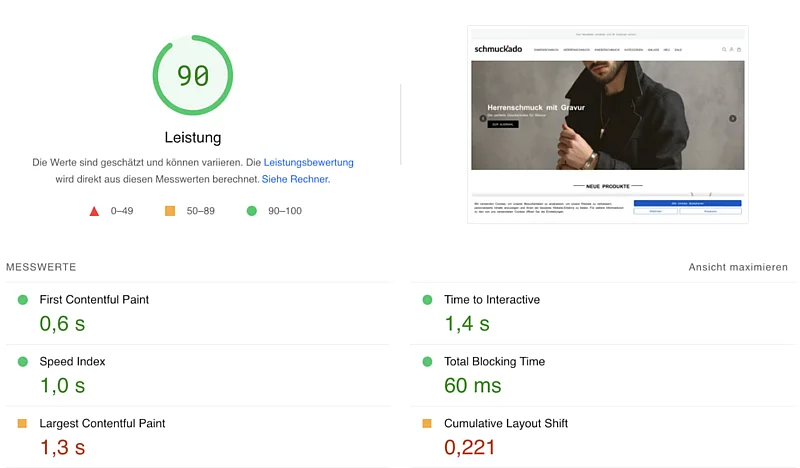This screenshot has width=800, height=468.
Task: Click the right carousel arrow in the preview
Action: coord(732,118)
